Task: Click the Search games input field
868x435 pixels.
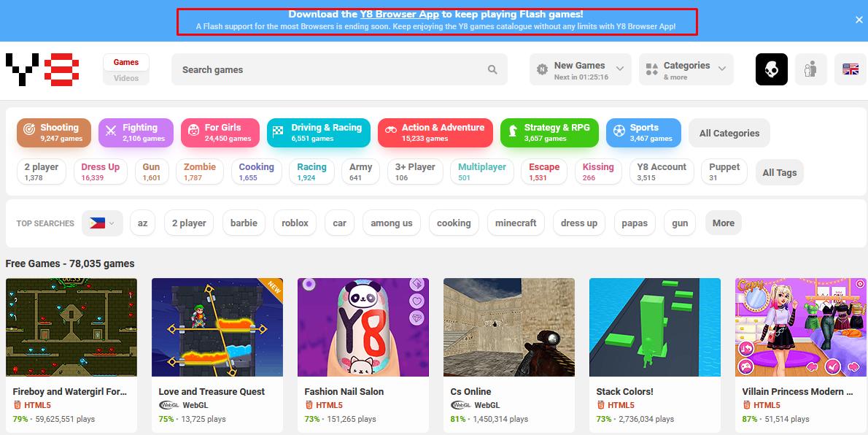Action: [328, 70]
